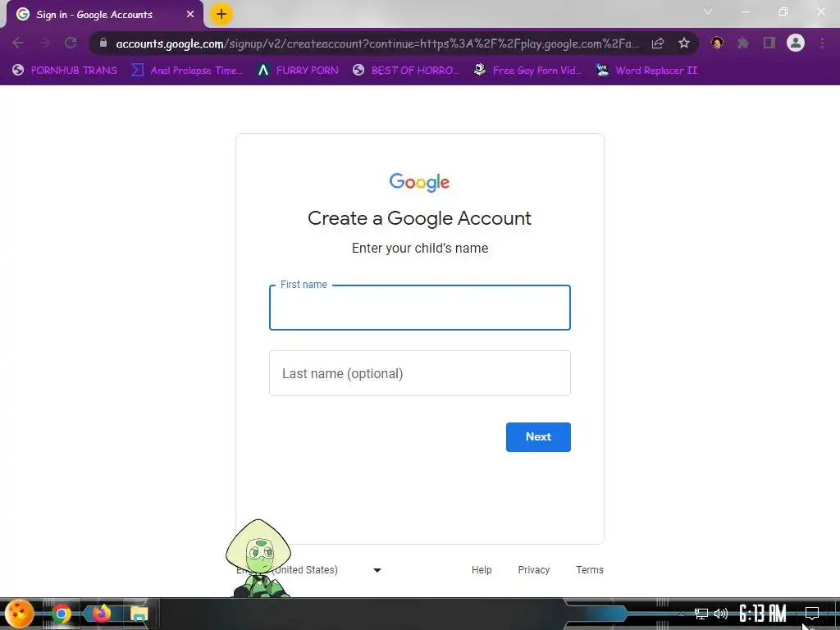Bookmark this page with the star icon
This screenshot has width=840, height=630.
coord(684,43)
